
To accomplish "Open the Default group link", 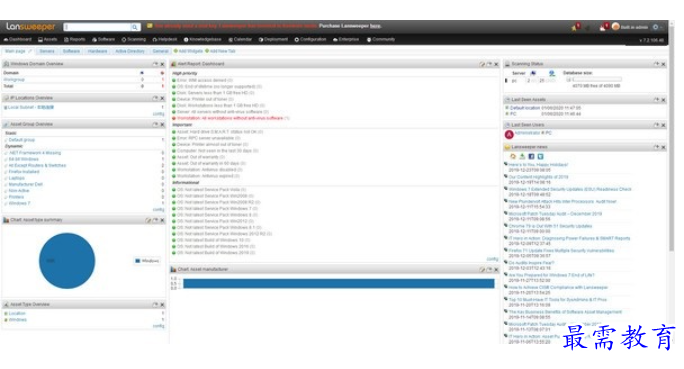I will [22, 140].
